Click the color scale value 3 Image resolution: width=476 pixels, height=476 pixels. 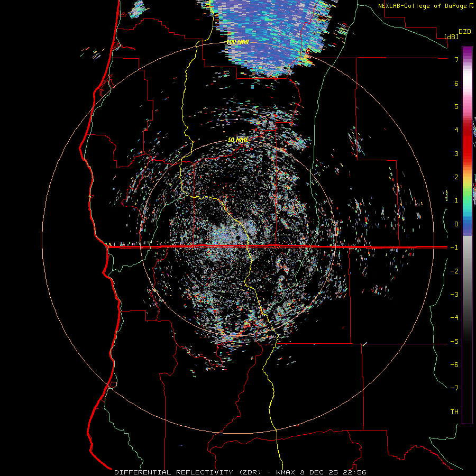[x=456, y=153]
